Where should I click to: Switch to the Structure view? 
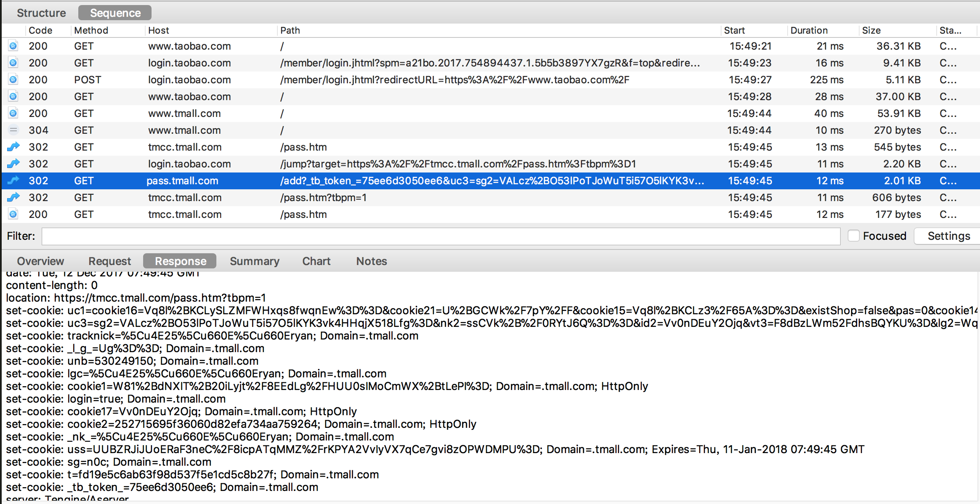click(41, 13)
